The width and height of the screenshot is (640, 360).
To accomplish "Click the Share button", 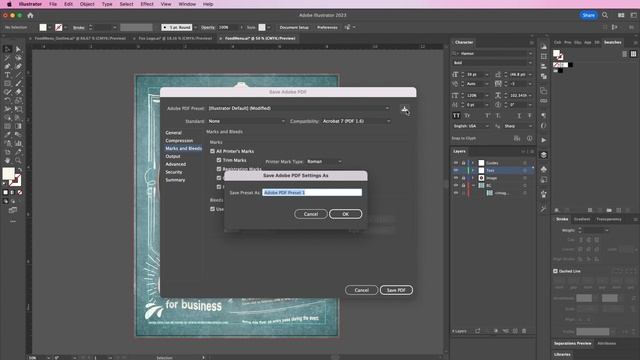I will point(588,15).
